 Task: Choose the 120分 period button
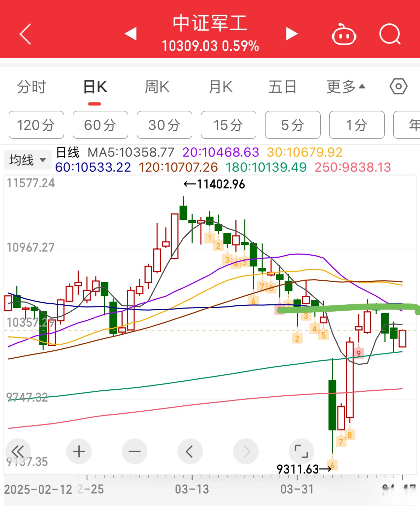click(36, 125)
